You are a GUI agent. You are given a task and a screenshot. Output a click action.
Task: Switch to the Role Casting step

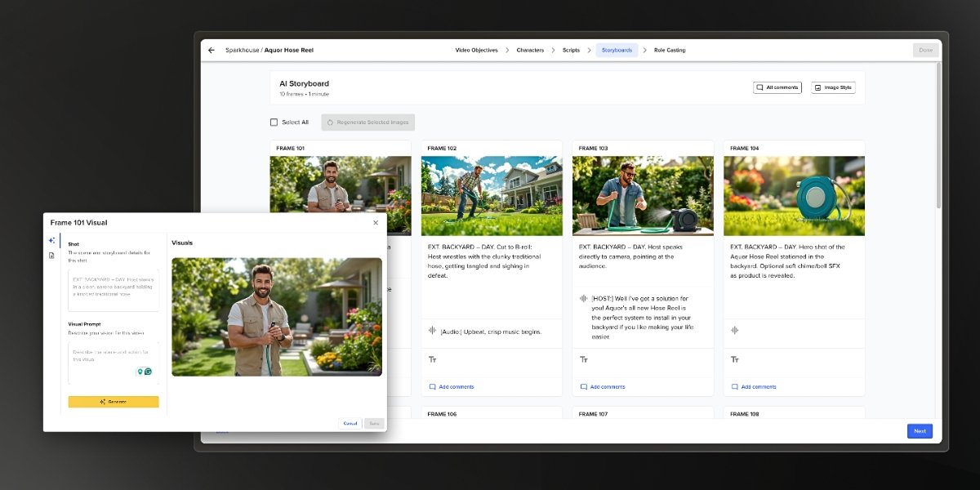coord(670,51)
